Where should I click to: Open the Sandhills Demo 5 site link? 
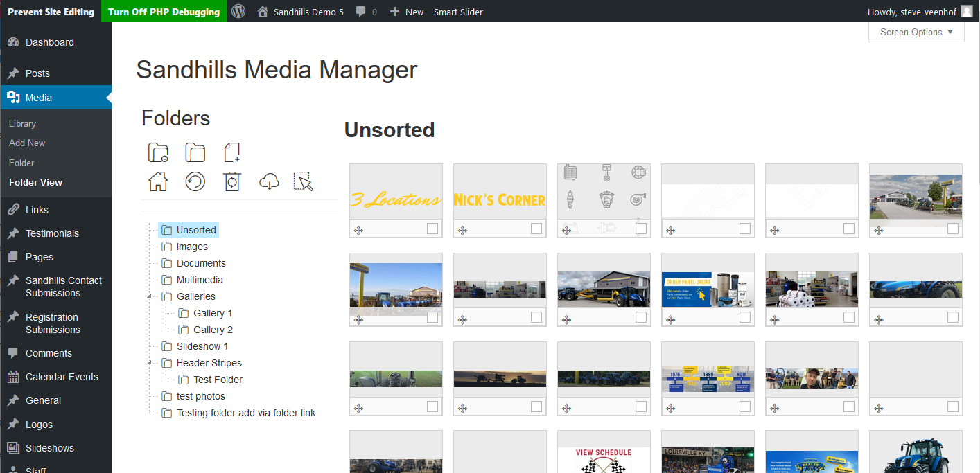pos(300,12)
